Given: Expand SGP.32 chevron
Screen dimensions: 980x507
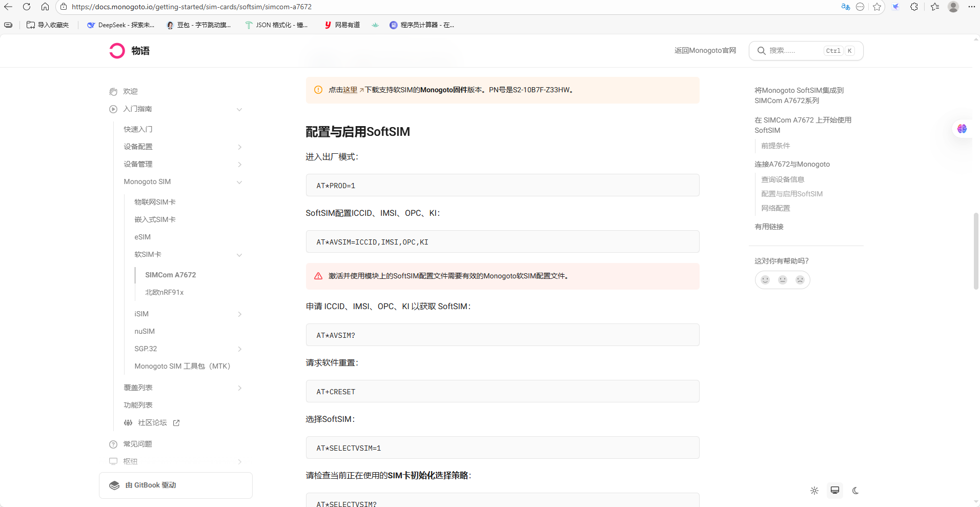Looking at the screenshot, I should coord(239,349).
